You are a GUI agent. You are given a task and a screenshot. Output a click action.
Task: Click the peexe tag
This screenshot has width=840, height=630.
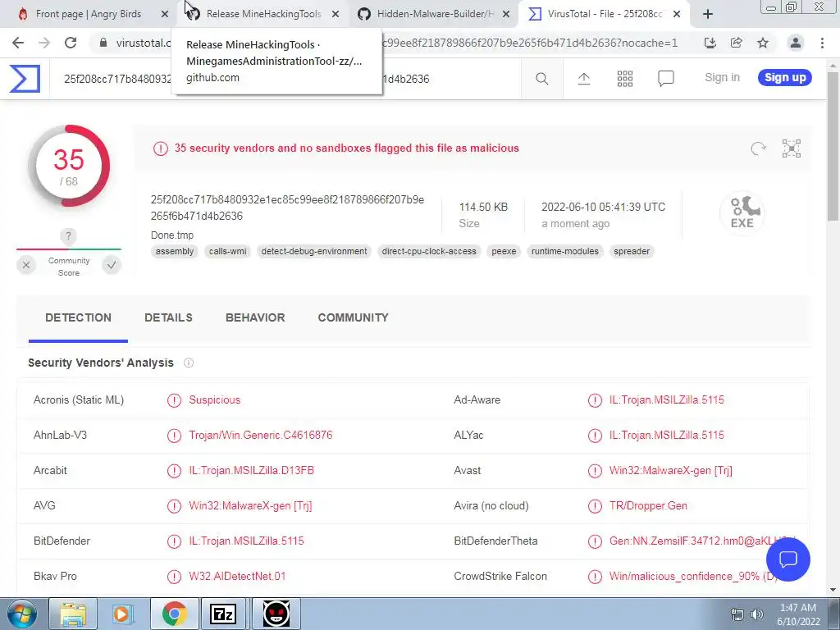pos(504,251)
